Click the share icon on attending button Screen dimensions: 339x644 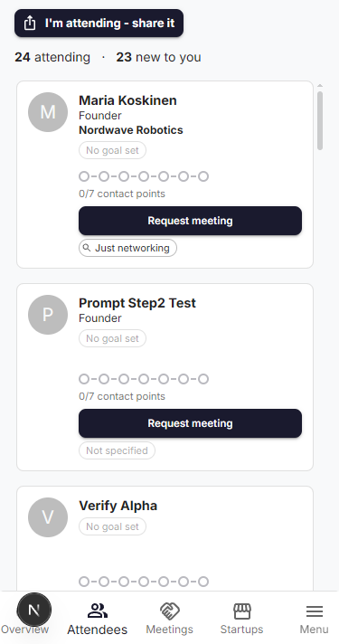30,23
